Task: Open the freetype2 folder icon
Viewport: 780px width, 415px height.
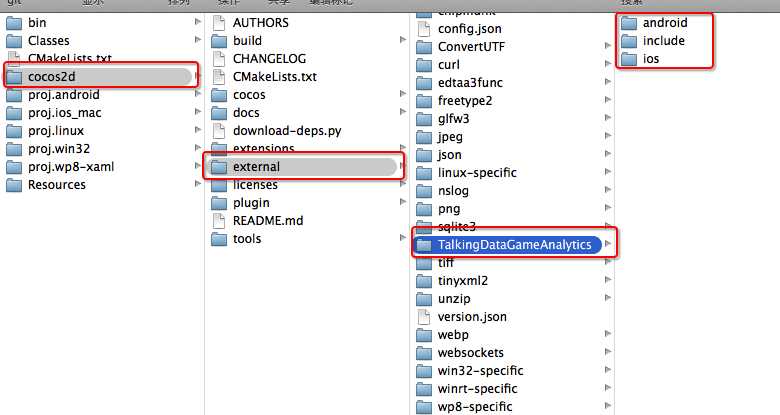Action: coord(424,101)
